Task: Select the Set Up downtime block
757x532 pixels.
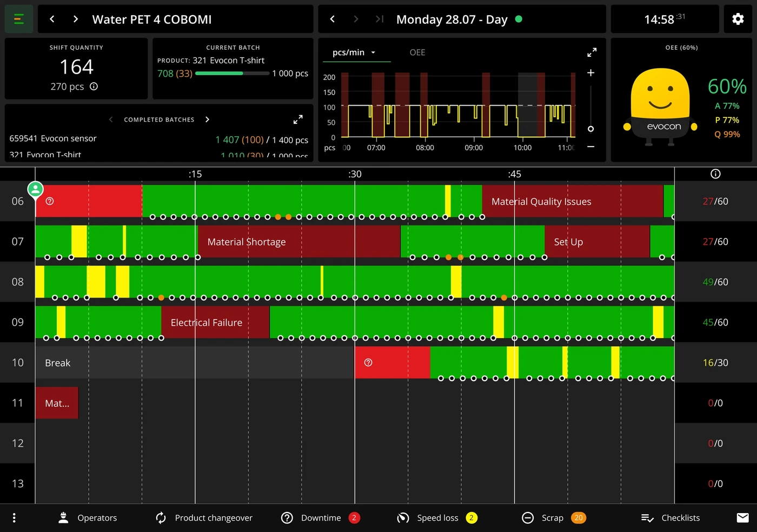Action: (x=597, y=242)
